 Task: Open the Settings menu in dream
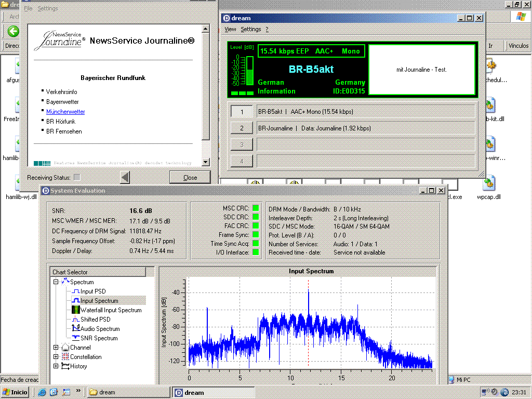251,29
